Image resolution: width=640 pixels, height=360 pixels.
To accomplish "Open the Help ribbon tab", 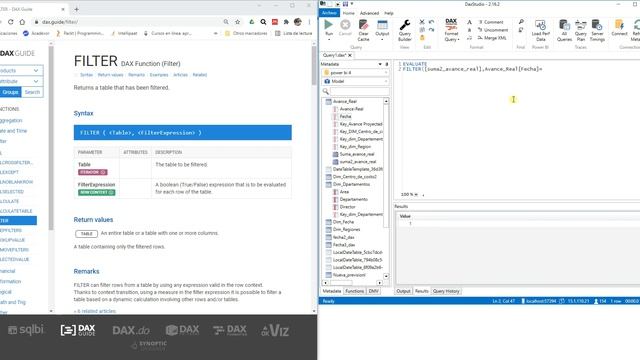I will coord(389,13).
